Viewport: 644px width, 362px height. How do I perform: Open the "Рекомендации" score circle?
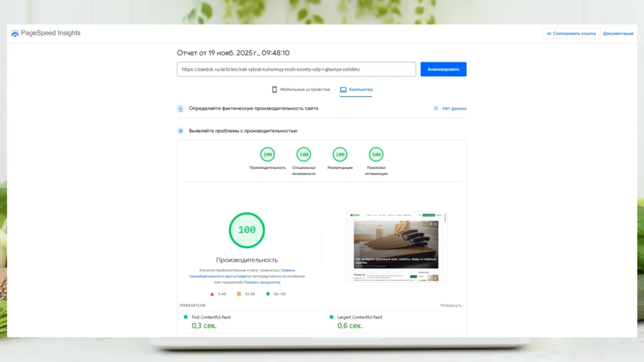coord(340,154)
